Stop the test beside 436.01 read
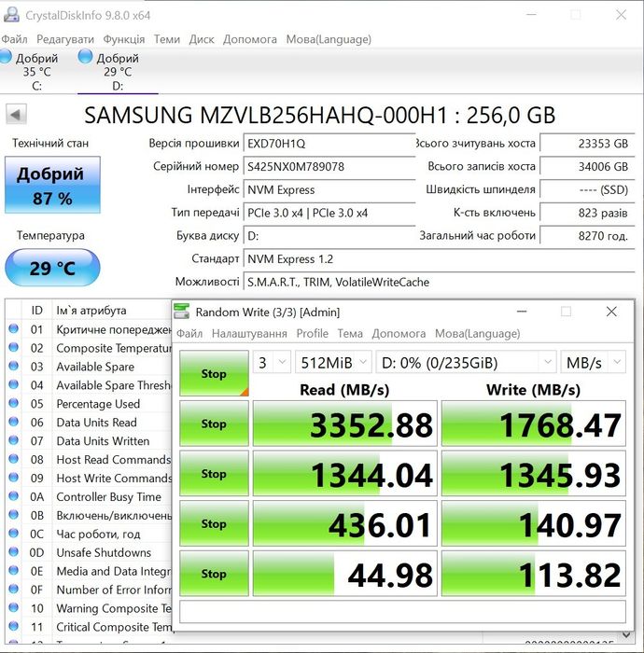This screenshot has height=653, width=644. tap(214, 523)
